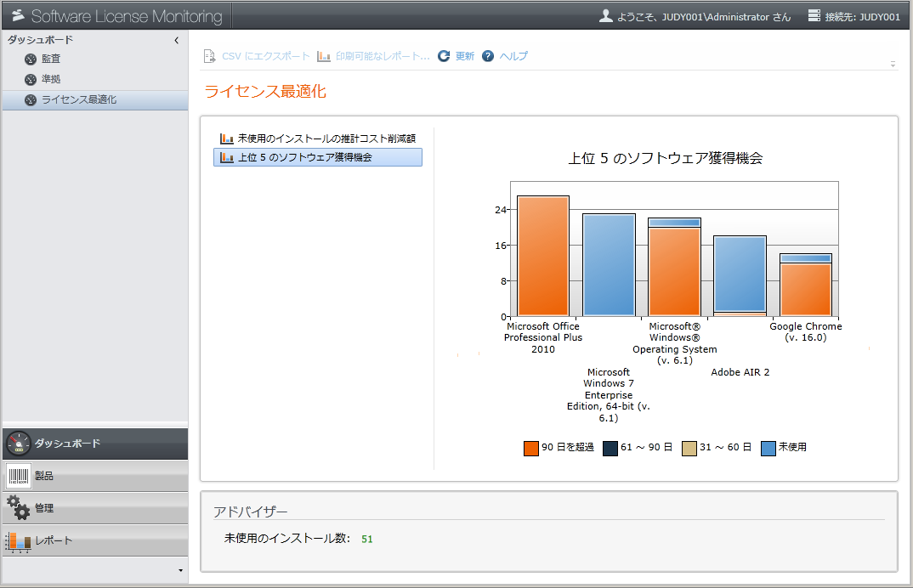Click the blue Windows 7 Enterprise Edition bar
Image resolution: width=913 pixels, height=588 pixels.
(x=609, y=265)
